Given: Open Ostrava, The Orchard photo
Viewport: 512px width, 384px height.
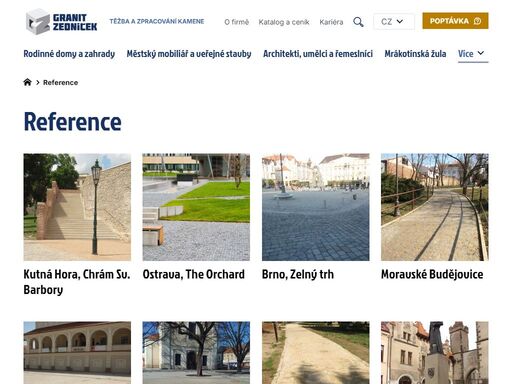Looking at the screenshot, I should click(196, 207).
